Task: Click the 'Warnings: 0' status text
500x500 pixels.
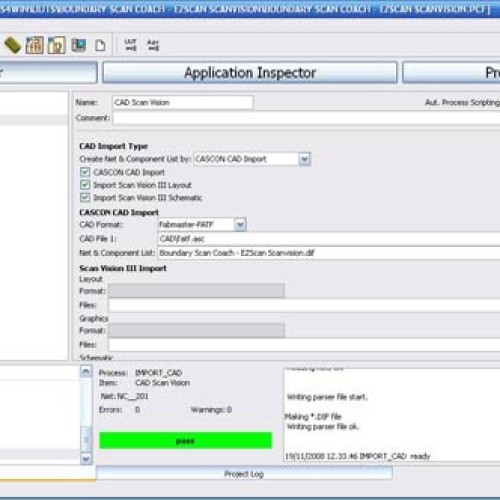Action: pos(211,410)
